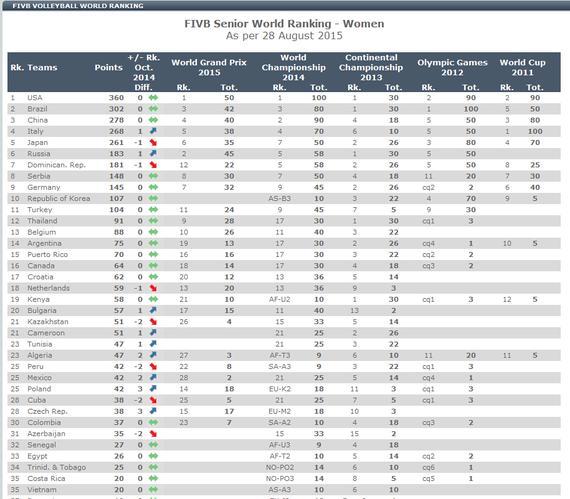Click the blue up arrow in Tunisia row
This screenshot has width=570, height=499.
coord(153,343)
